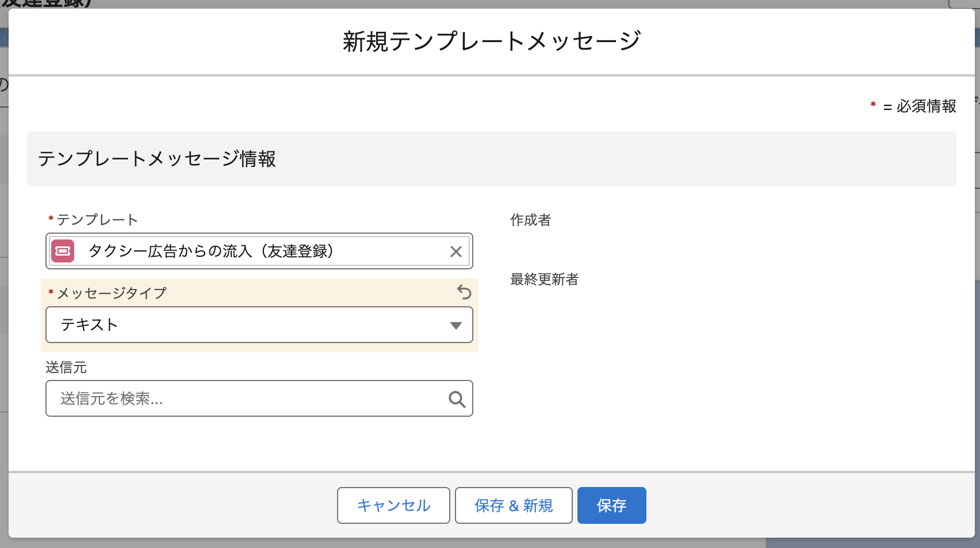Image resolution: width=980 pixels, height=548 pixels.
Task: Click the 保存 & 新規 button
Action: 513,505
